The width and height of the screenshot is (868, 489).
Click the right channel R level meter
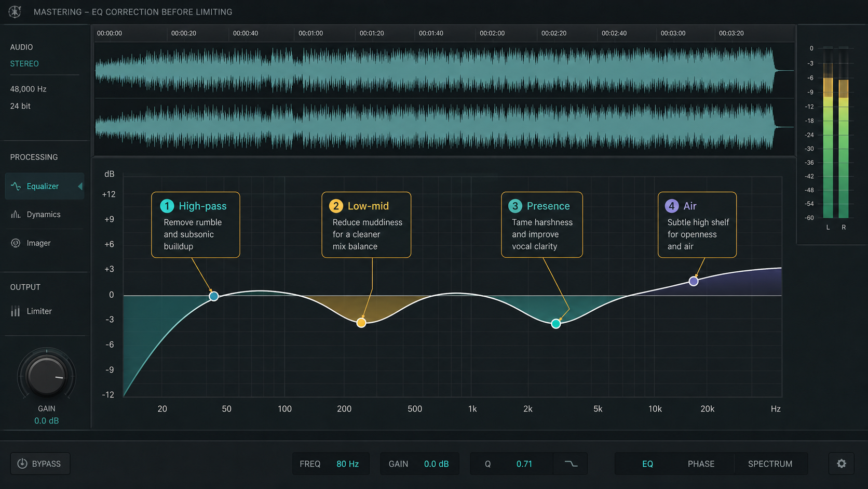click(x=844, y=133)
